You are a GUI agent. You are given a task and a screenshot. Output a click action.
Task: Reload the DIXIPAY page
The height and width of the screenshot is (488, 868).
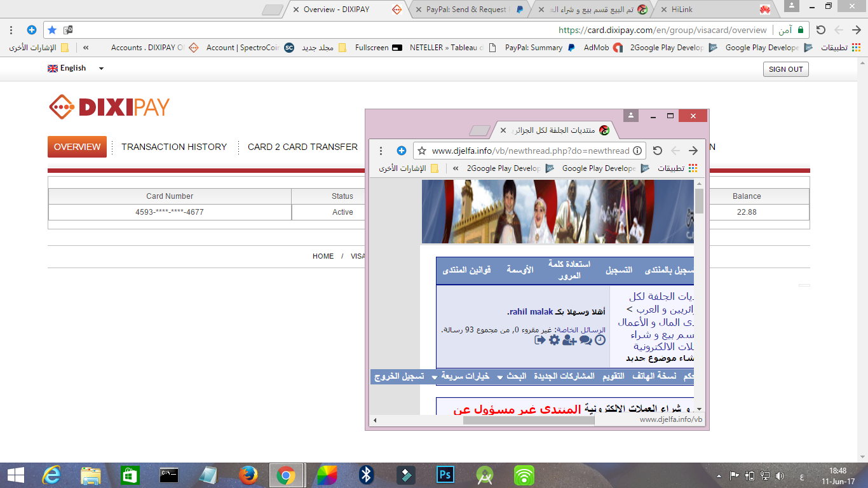[x=821, y=30]
